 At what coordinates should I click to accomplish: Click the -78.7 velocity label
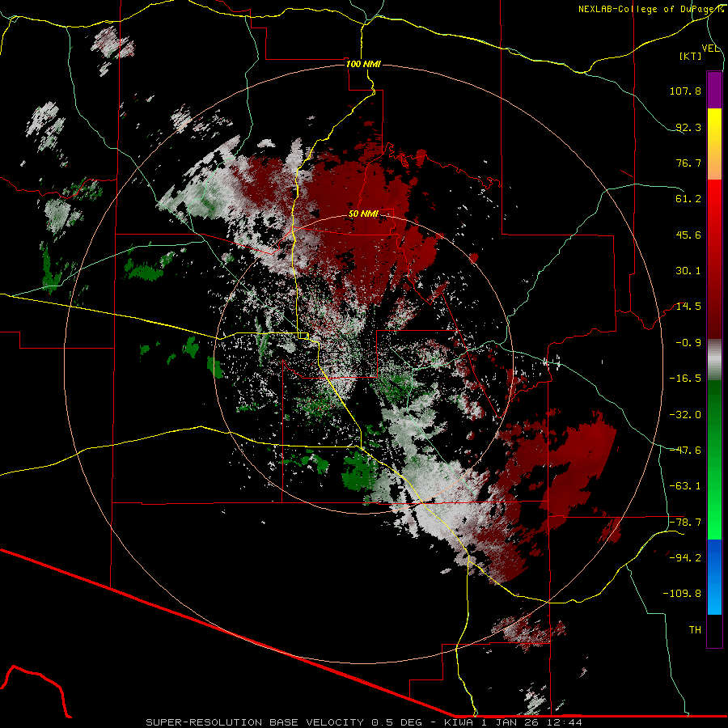[685, 523]
